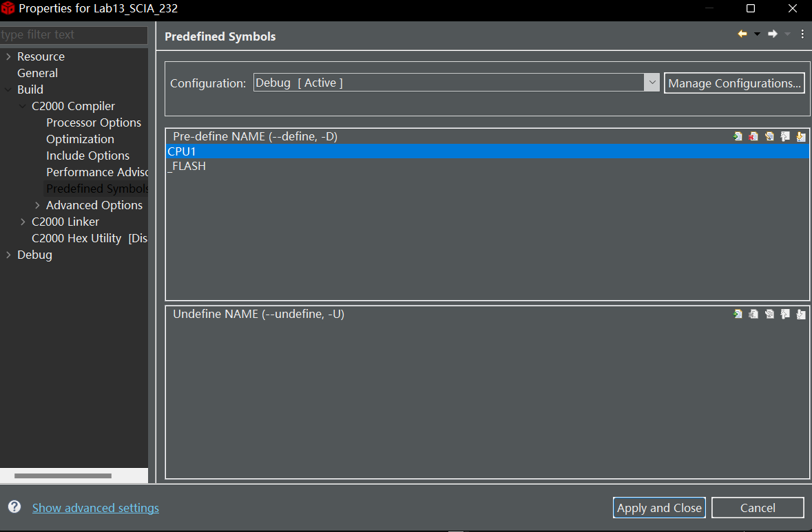This screenshot has height=532, width=812.
Task: Expand the Resource tree node
Action: (x=8, y=56)
